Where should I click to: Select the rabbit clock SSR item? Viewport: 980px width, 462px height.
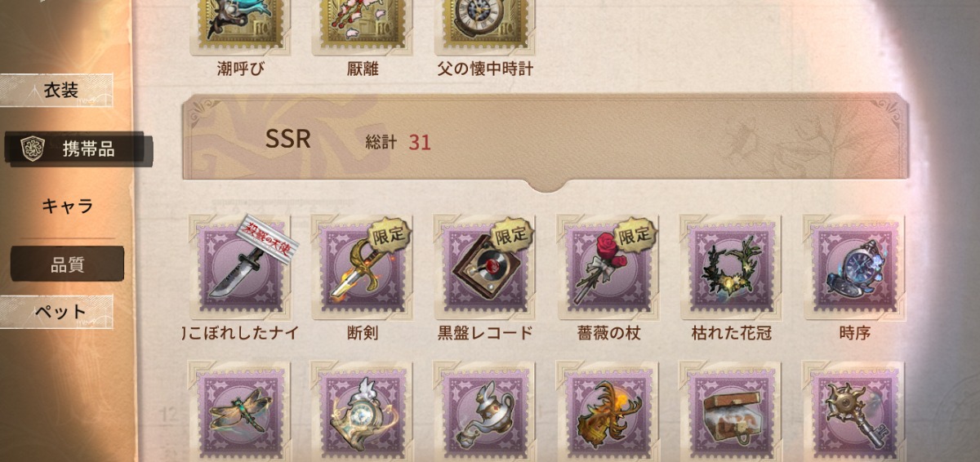[362, 412]
